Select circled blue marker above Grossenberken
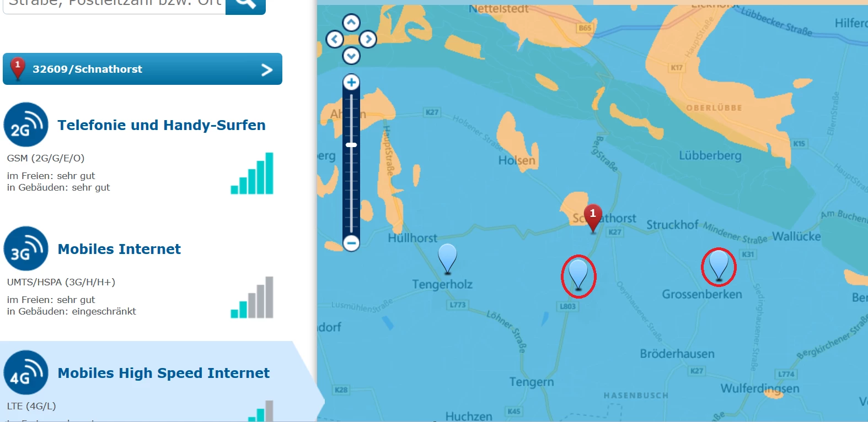This screenshot has width=868, height=422. click(719, 267)
